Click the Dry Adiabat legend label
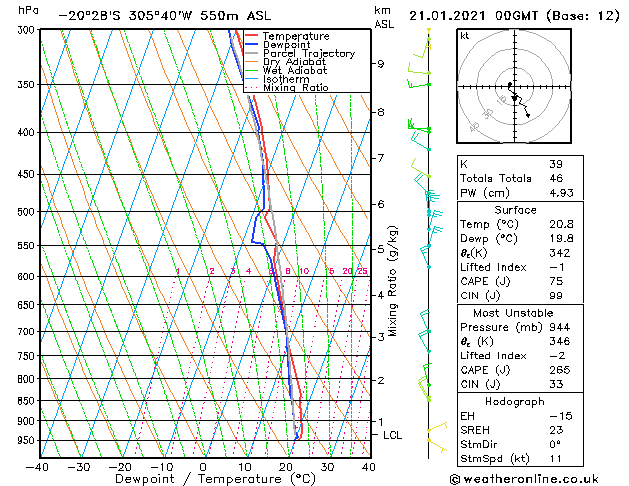 tap(294, 62)
